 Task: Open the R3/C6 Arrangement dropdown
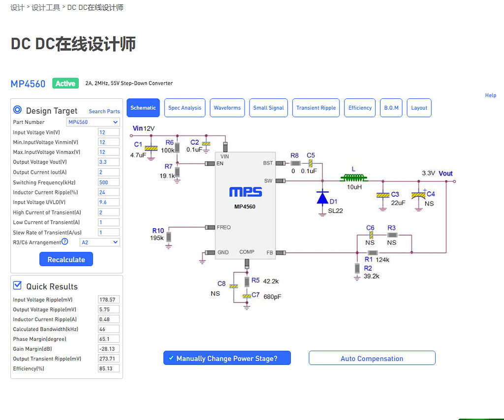click(99, 242)
